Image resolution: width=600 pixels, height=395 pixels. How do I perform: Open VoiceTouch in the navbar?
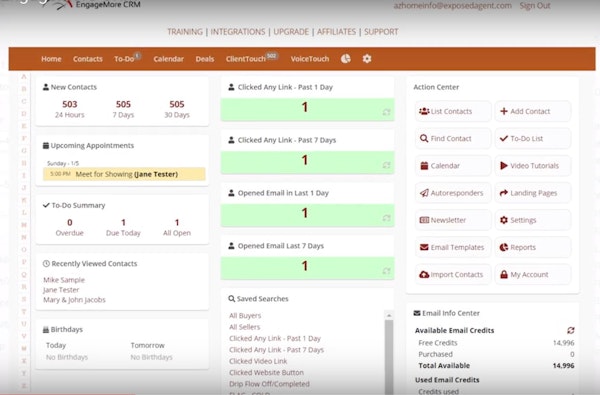tap(310, 59)
